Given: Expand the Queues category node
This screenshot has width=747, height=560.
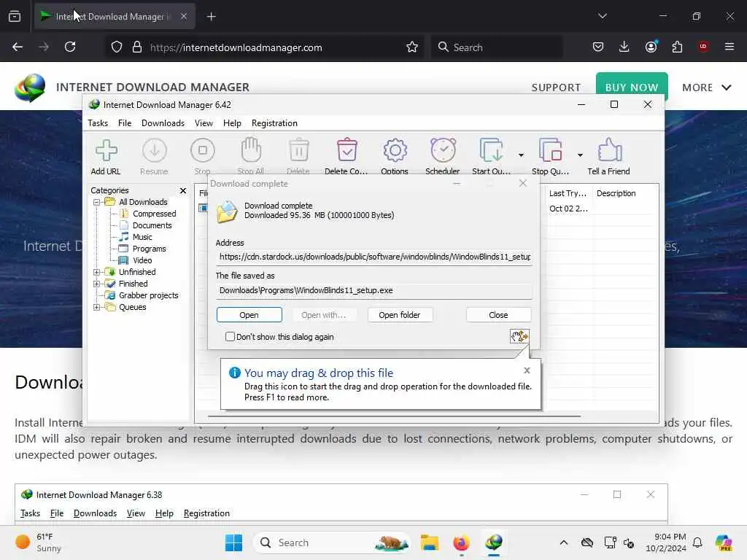Looking at the screenshot, I should (x=97, y=307).
